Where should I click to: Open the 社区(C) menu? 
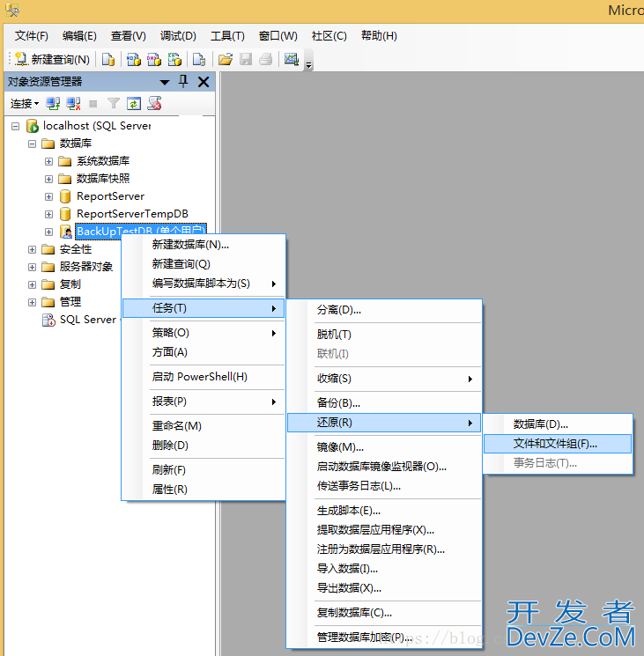point(329,36)
